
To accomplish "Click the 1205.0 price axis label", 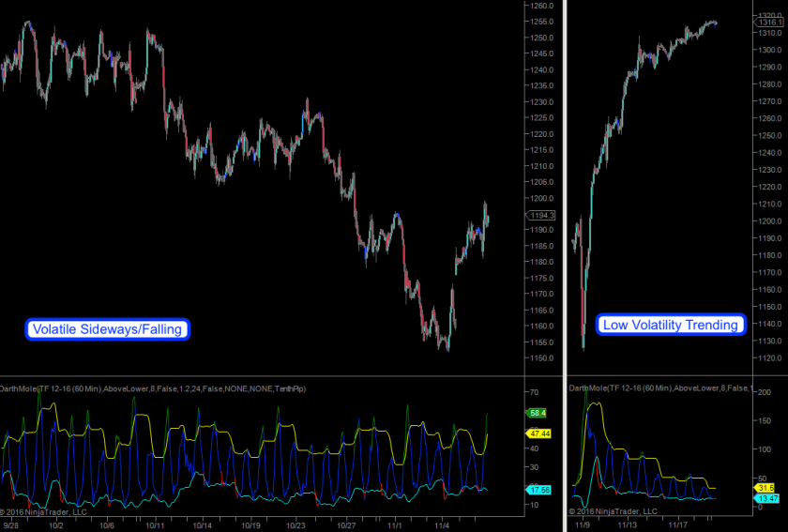I will [542, 182].
